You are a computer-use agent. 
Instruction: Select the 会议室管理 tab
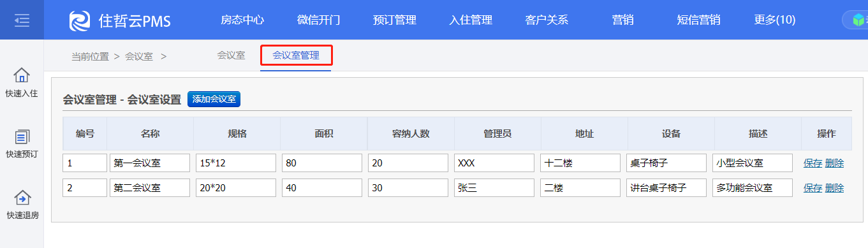point(296,55)
